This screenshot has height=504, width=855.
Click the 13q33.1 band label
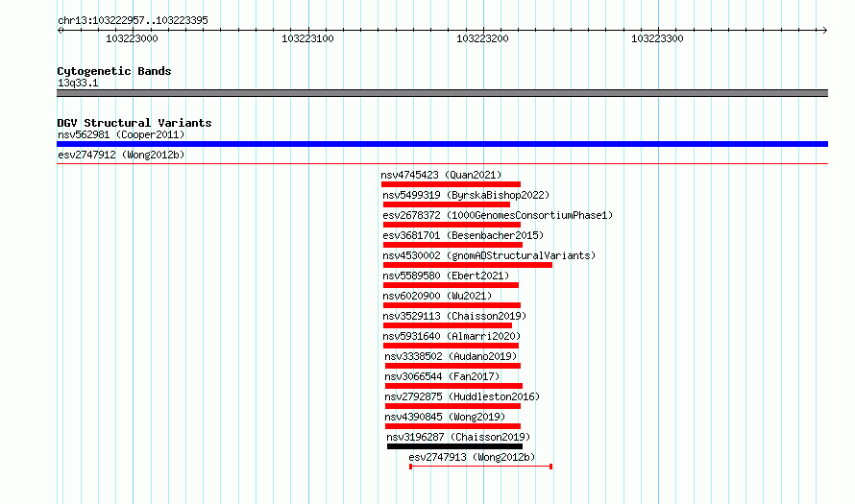78,83
